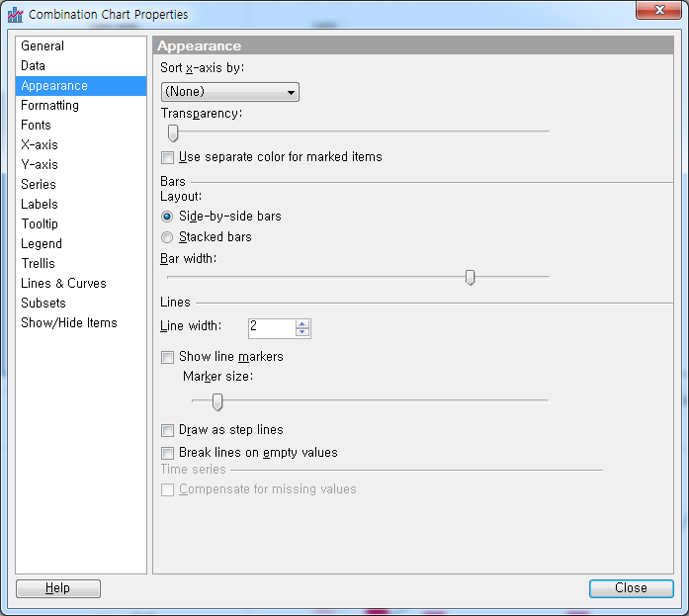Viewport: 689px width, 616px height.
Task: Click the Close button at bottom
Action: [631, 588]
